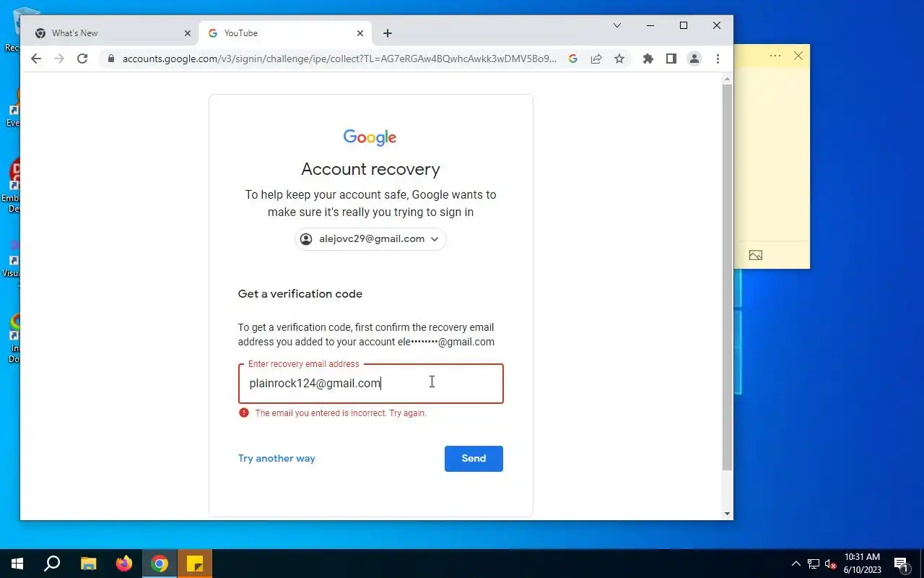Reload the current page
This screenshot has width=924, height=578.
click(x=82, y=59)
